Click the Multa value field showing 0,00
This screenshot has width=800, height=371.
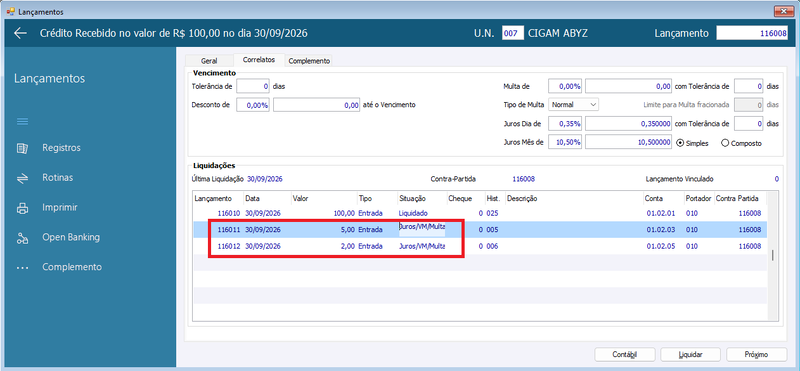[629, 86]
